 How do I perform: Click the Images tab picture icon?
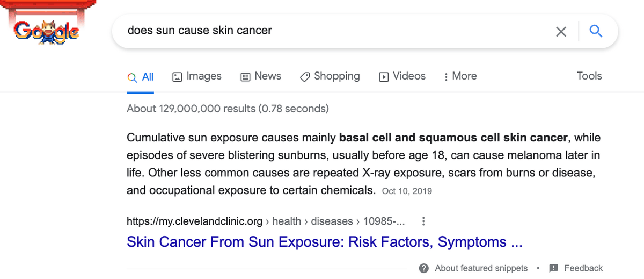(177, 77)
